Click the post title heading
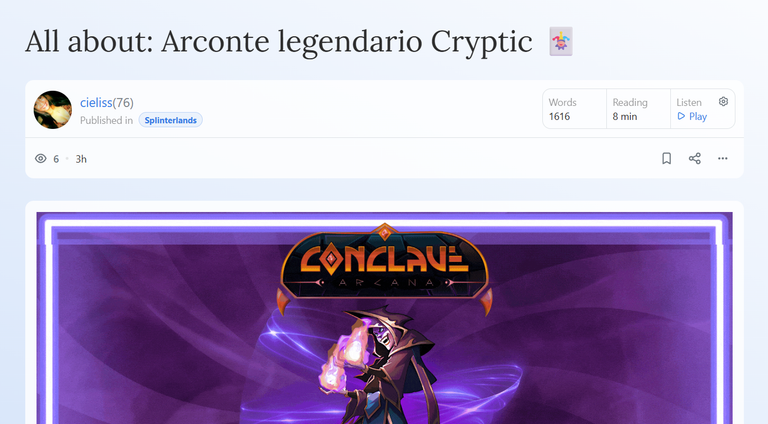The width and height of the screenshot is (768, 424). pyautogui.click(x=279, y=42)
